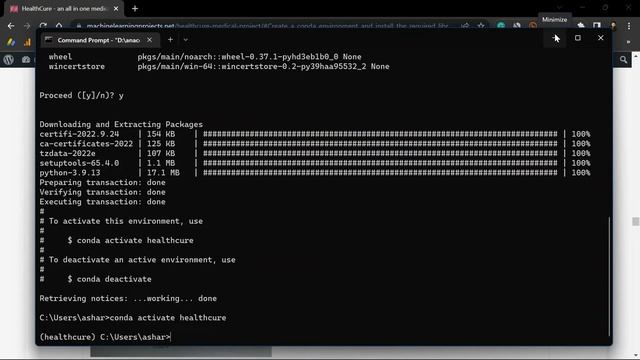640x360 pixels.
Task: Open the orange circular extension icon
Action: (533, 26)
